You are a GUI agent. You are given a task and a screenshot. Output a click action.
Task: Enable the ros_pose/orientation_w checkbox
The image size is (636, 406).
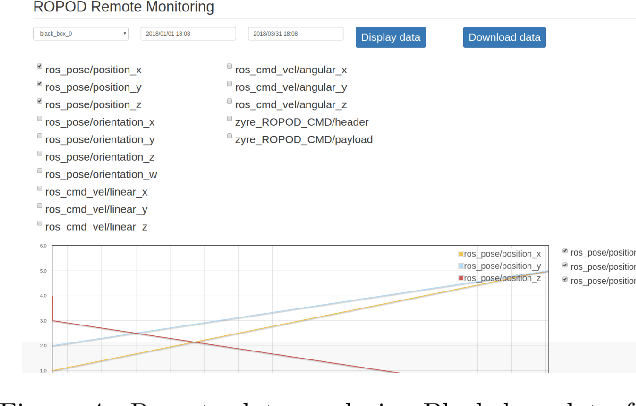pyautogui.click(x=40, y=172)
